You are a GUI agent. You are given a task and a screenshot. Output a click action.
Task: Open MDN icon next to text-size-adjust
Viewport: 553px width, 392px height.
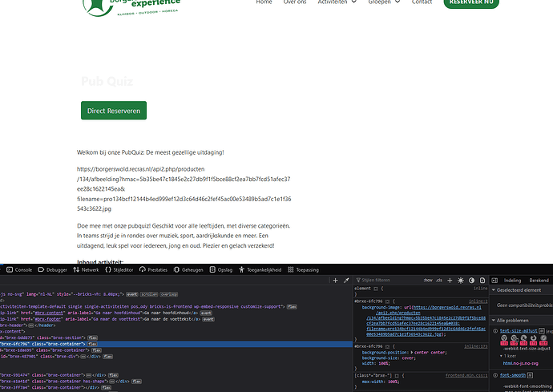pyautogui.click(x=542, y=331)
